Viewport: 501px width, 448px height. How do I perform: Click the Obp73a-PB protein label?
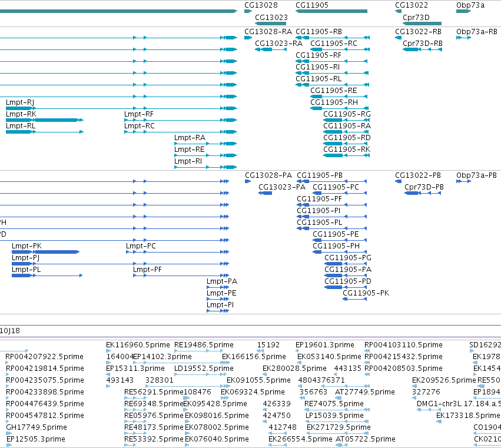pyautogui.click(x=476, y=175)
